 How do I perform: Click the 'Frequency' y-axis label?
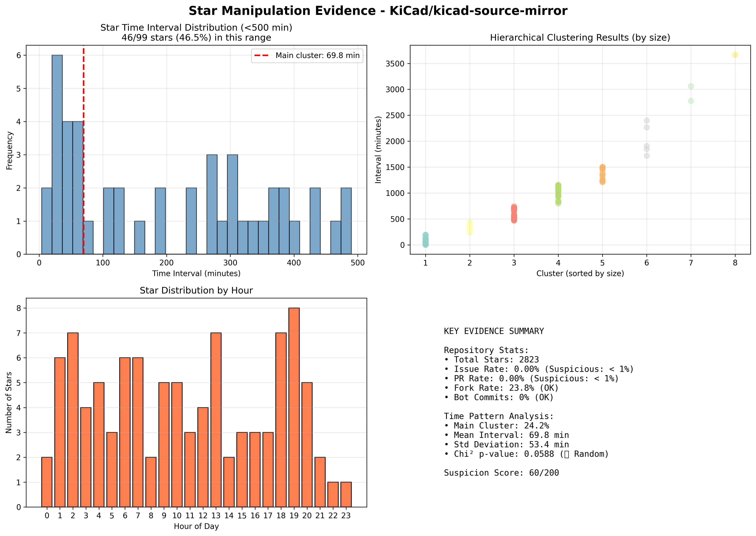(9, 151)
